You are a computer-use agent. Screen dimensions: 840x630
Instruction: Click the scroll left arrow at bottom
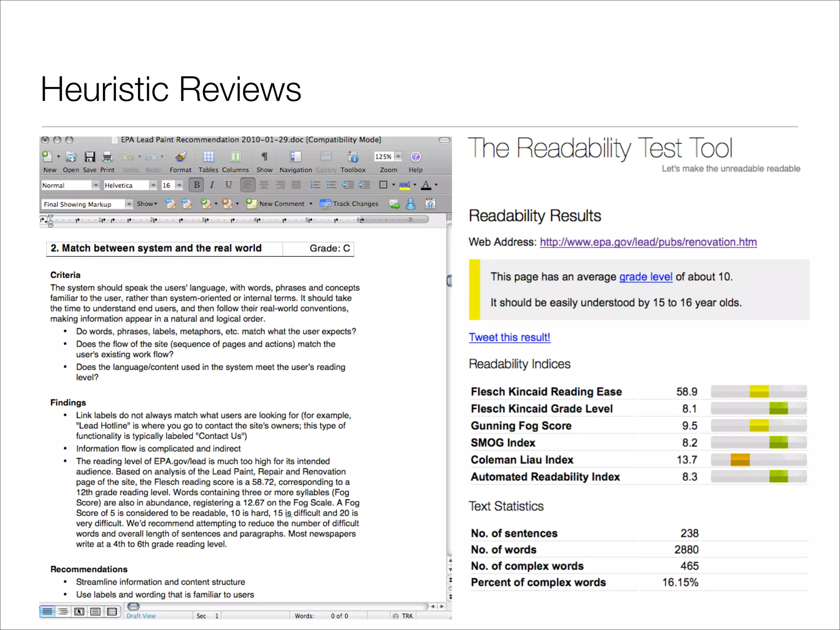(x=433, y=606)
